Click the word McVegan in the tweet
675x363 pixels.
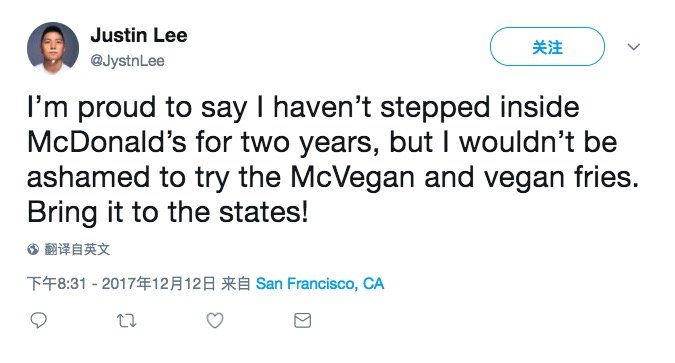[x=353, y=177]
